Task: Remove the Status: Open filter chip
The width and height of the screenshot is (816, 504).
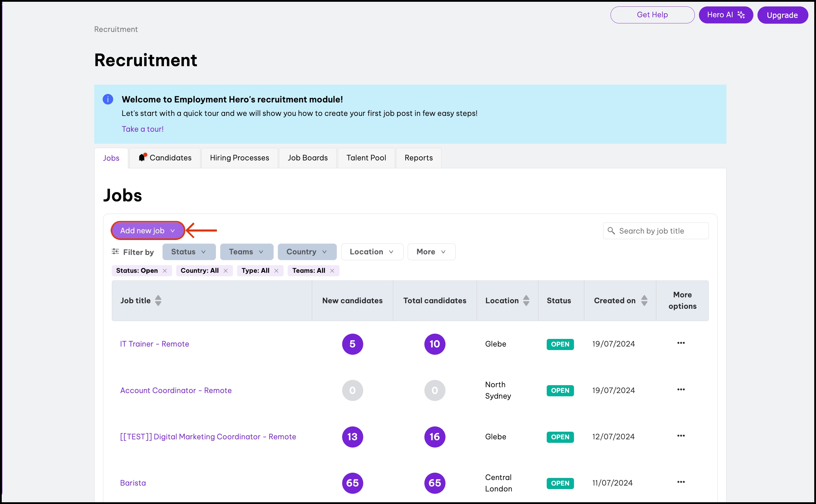Action: tap(165, 271)
